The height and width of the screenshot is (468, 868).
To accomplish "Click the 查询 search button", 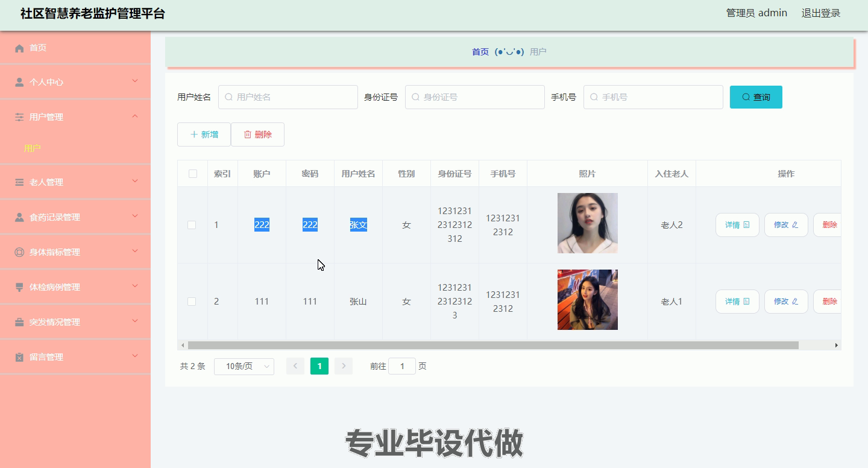I will click(756, 97).
